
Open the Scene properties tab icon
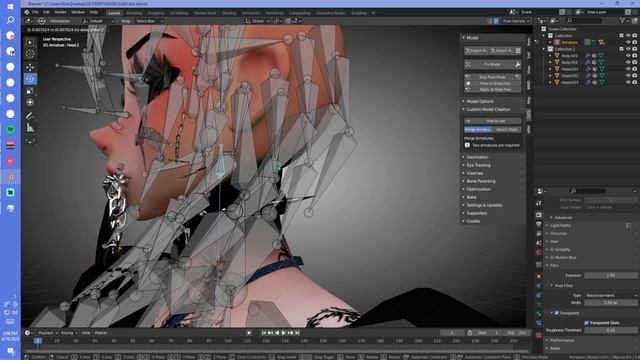click(539, 243)
